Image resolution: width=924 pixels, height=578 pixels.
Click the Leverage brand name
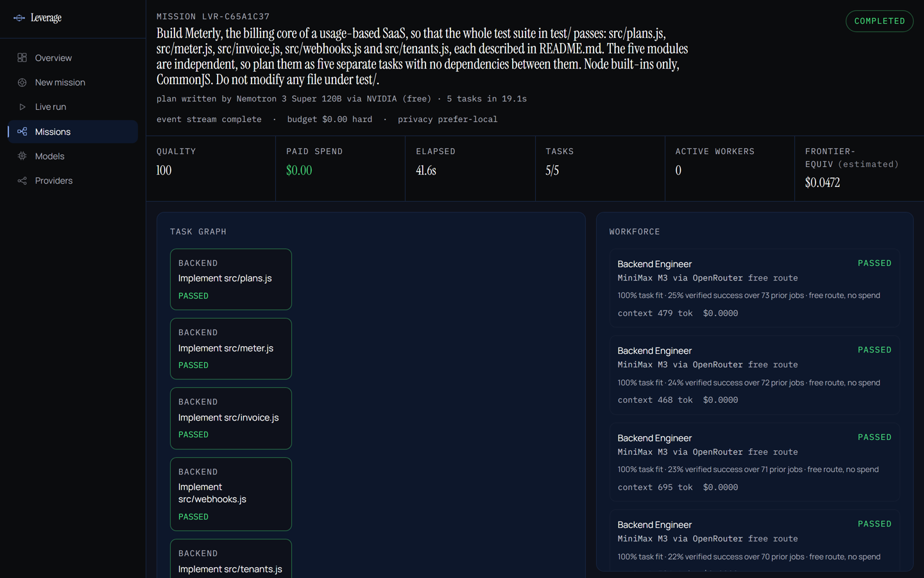[46, 18]
